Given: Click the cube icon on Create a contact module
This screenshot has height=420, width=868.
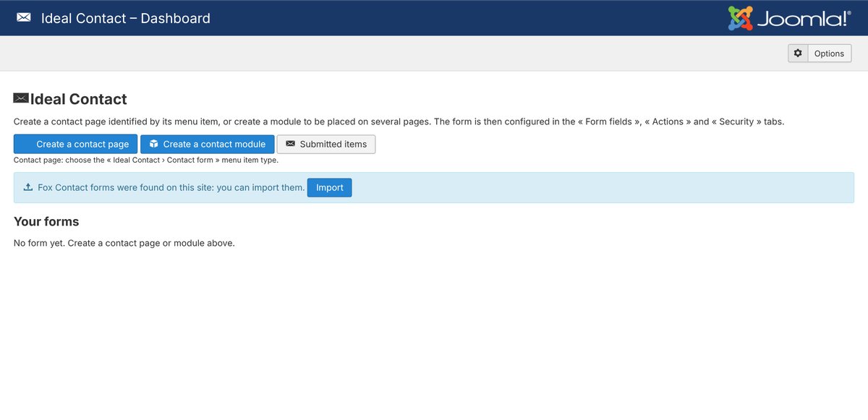Looking at the screenshot, I should (x=153, y=144).
